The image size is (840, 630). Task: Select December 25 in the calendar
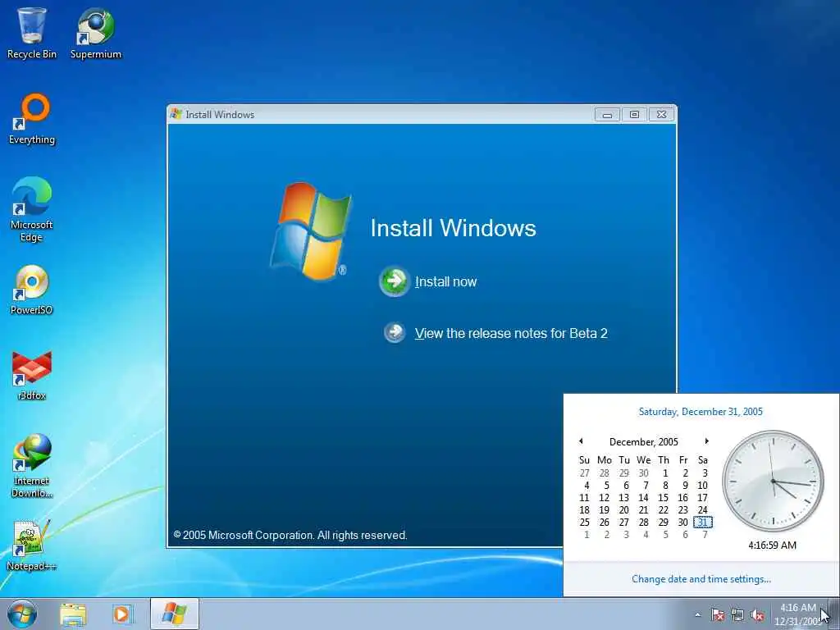584,523
